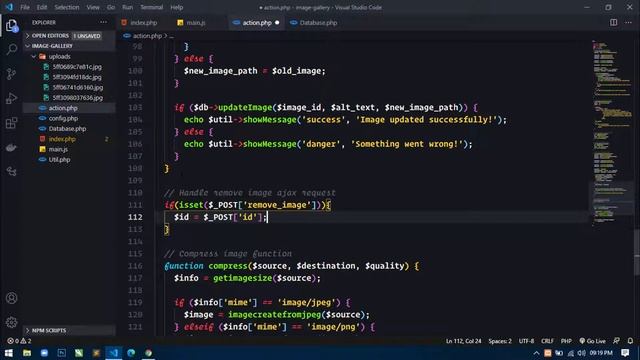Open 5ff3094fd18dc.jpg in explorer
The width and height of the screenshot is (640, 360).
77,77
